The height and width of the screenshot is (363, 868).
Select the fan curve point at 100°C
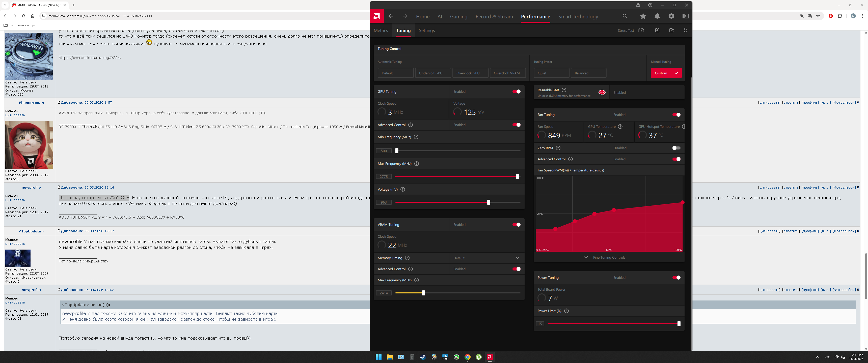click(x=682, y=202)
